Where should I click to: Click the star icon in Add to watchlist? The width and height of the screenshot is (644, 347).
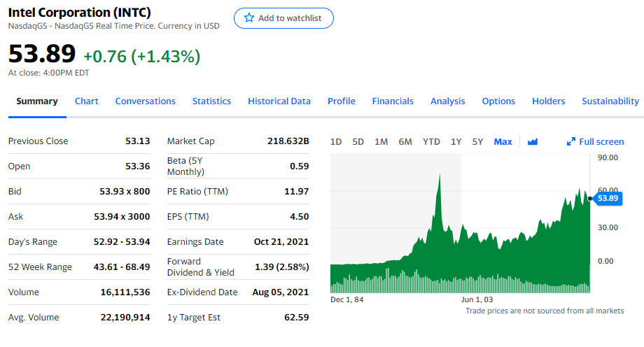coord(249,17)
